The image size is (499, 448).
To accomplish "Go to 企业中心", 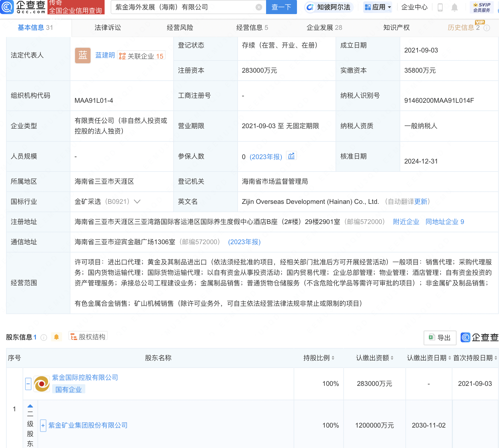I will click(414, 7).
